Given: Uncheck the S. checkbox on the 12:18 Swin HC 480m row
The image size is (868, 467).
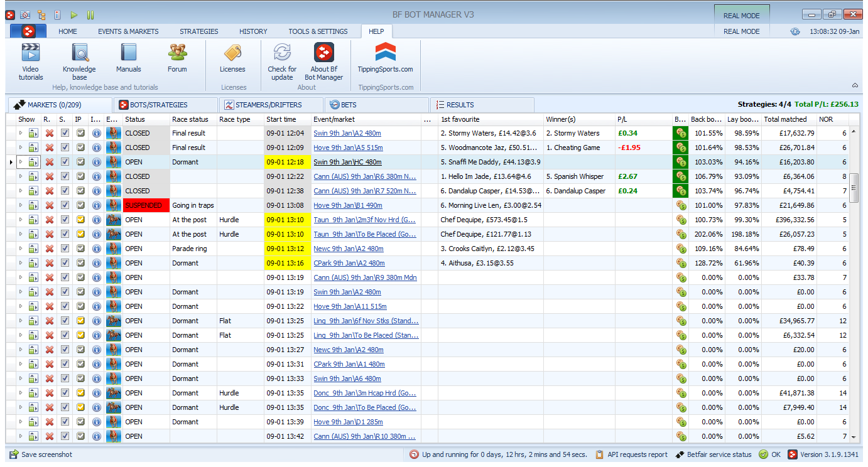Looking at the screenshot, I should (x=65, y=162).
